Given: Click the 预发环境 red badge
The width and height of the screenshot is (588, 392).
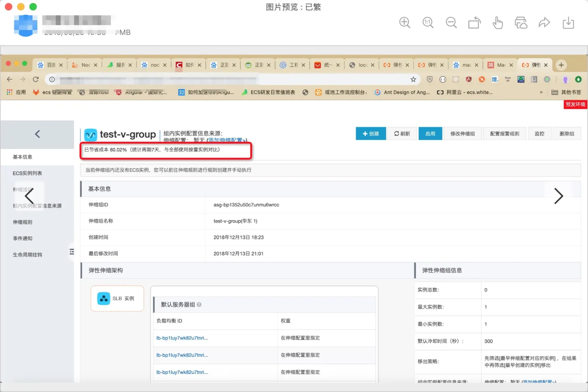Looking at the screenshot, I should (575, 104).
